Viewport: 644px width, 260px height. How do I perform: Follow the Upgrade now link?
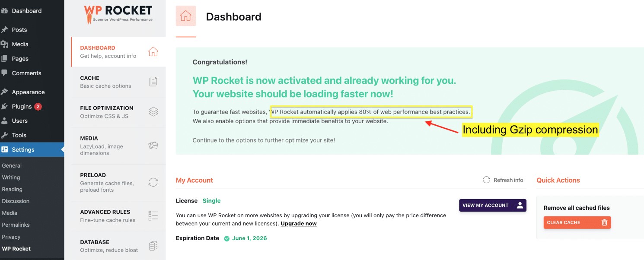point(299,223)
